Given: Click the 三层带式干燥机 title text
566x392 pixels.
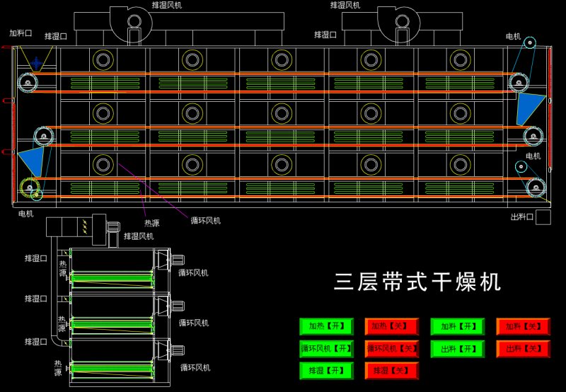Looking at the screenshot, I should tap(417, 282).
